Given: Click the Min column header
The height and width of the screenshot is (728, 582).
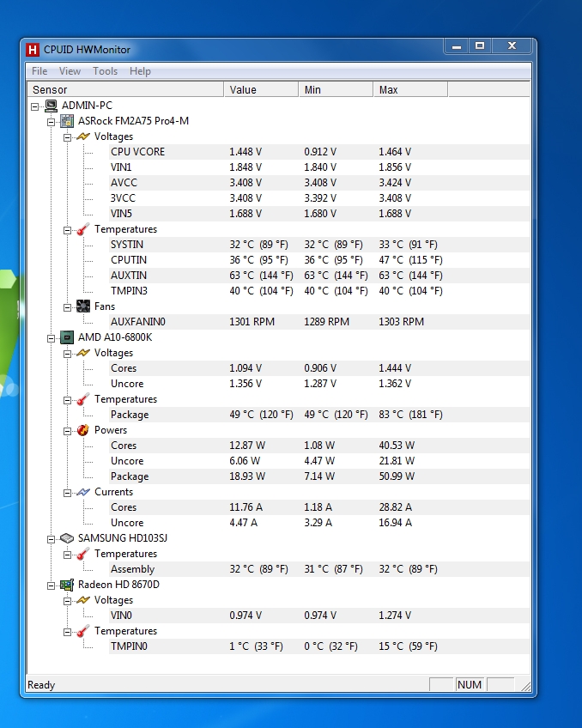Looking at the screenshot, I should (336, 89).
